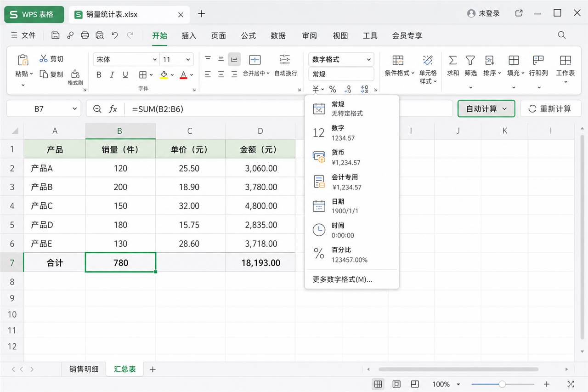Click the zoom icon in formula bar
The width and height of the screenshot is (588, 392).
pyautogui.click(x=97, y=109)
